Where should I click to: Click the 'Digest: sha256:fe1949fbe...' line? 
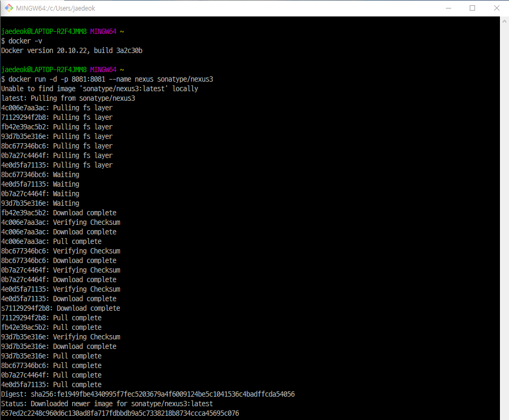[148, 395]
